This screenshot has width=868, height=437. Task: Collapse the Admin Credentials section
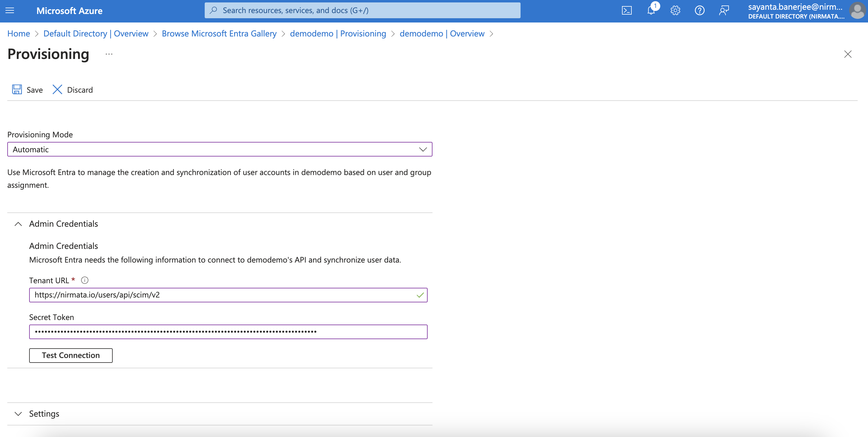pyautogui.click(x=18, y=224)
